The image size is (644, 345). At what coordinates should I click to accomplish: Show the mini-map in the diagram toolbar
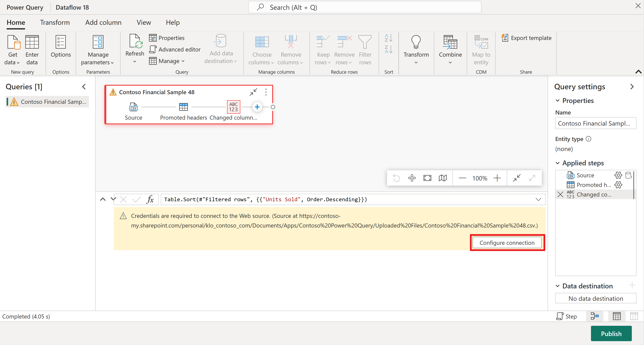[x=443, y=178]
